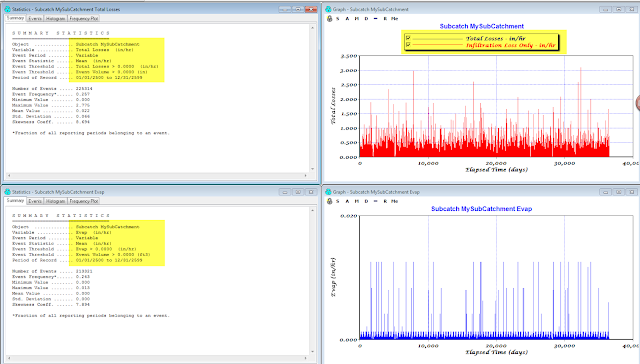This screenshot has width=640, height=364.
Task: Click the 'Evap (in/hr)' vertical axis label
Action: tap(333, 277)
